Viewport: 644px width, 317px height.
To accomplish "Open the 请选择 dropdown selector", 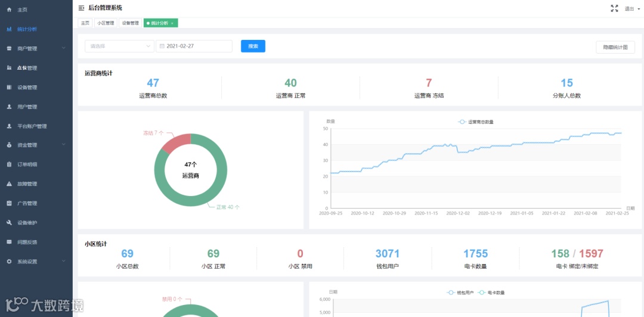I will [119, 46].
